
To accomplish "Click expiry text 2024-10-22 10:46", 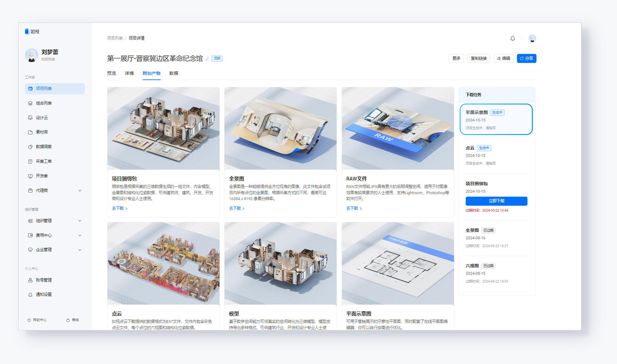I will (x=495, y=211).
